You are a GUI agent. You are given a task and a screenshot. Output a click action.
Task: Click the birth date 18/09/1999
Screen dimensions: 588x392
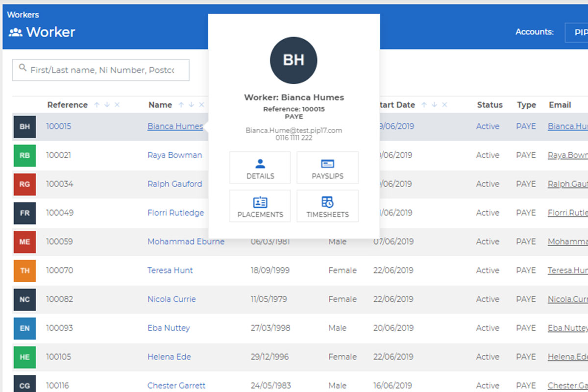[x=270, y=270]
